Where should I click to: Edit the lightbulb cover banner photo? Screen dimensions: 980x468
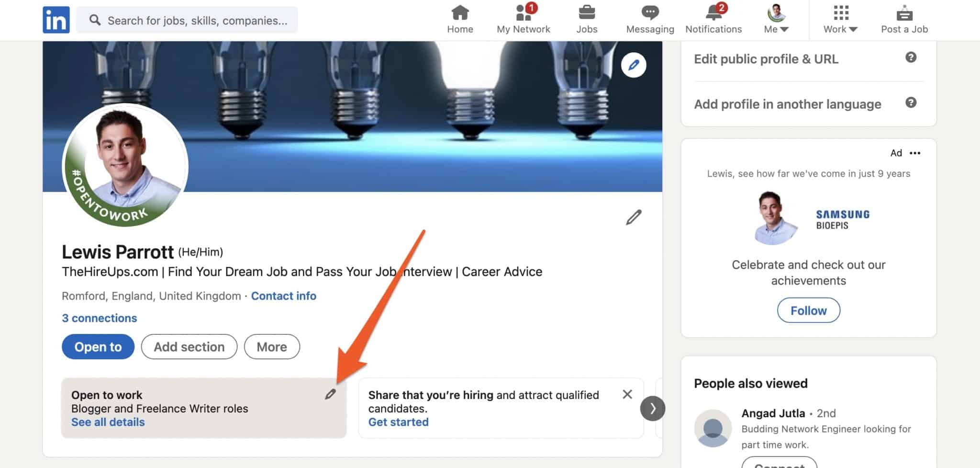(x=634, y=65)
